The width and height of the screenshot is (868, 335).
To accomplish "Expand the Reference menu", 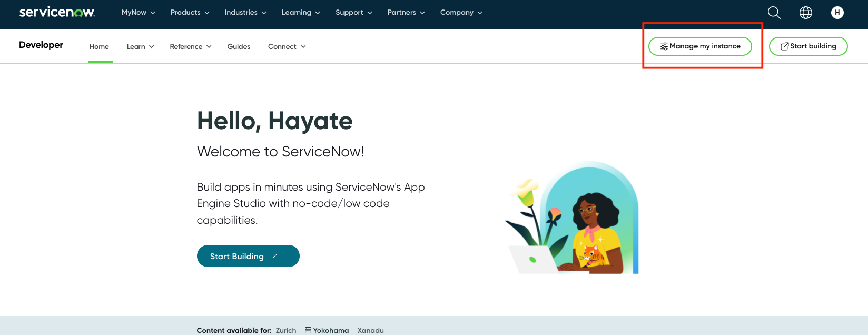I will coord(191,46).
